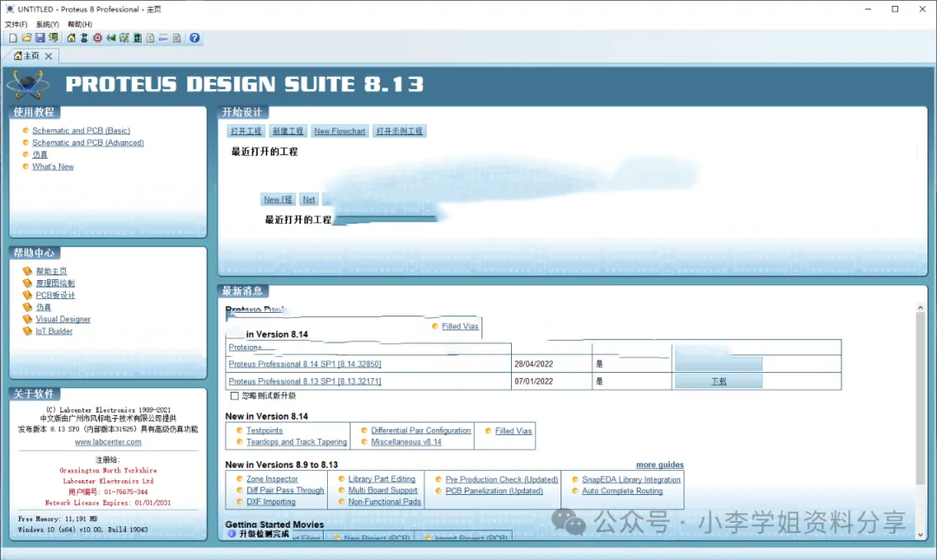Open the Source Code toolbar icon
Viewport: 937px width, 560px height.
tap(163, 37)
